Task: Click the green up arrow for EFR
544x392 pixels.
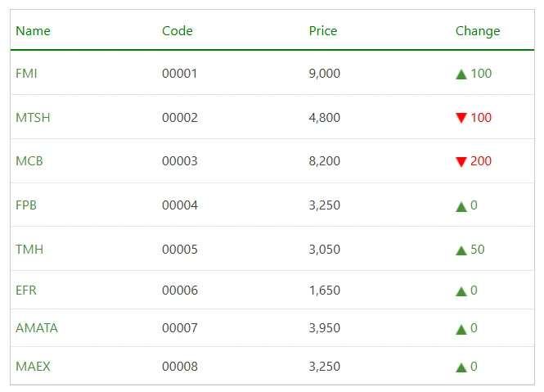Action: [461, 291]
